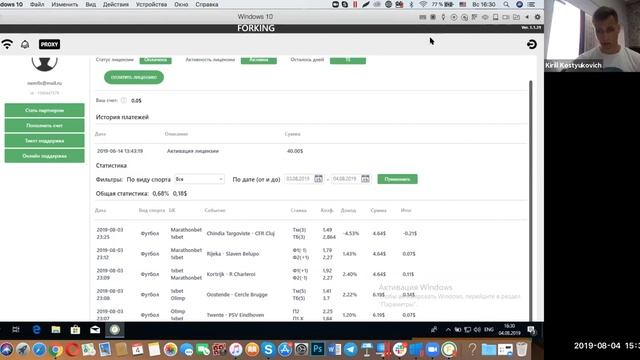The image size is (640, 360).
Task: Collapse Parallels toolbar with the left triangle
Action: tap(527, 17)
